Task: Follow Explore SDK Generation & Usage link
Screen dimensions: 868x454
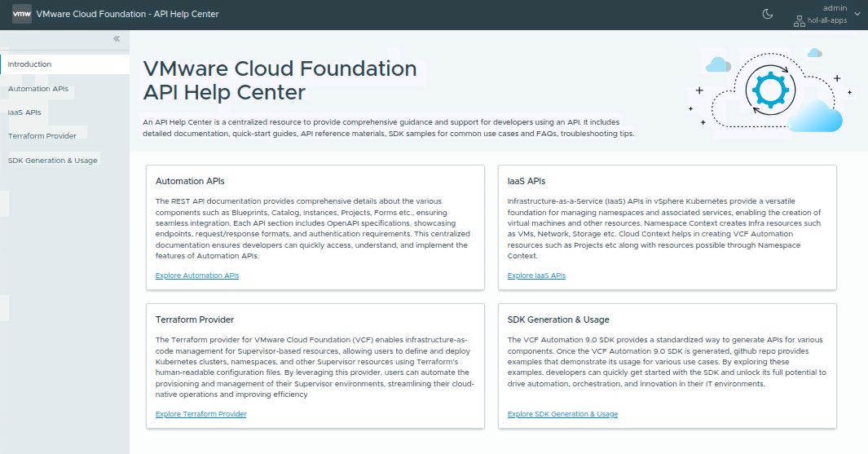Action: [x=562, y=413]
